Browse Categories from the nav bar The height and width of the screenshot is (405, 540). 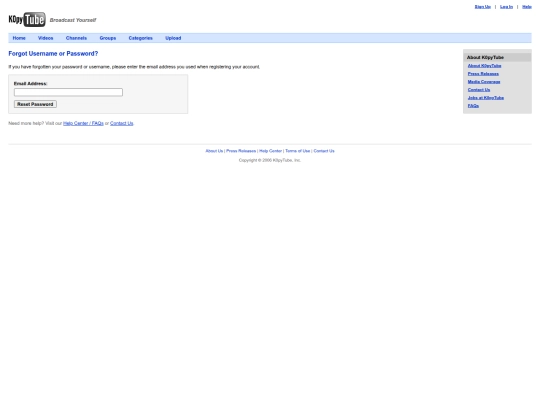point(141,38)
